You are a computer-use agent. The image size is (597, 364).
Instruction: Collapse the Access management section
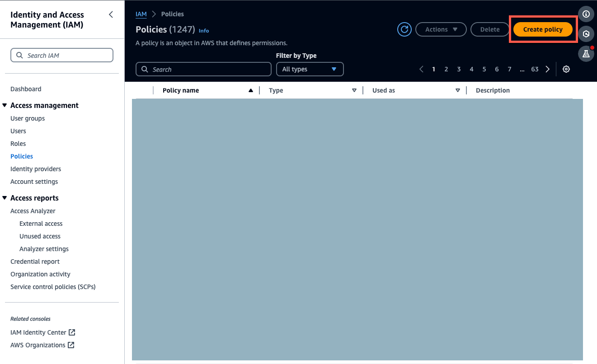(4, 105)
